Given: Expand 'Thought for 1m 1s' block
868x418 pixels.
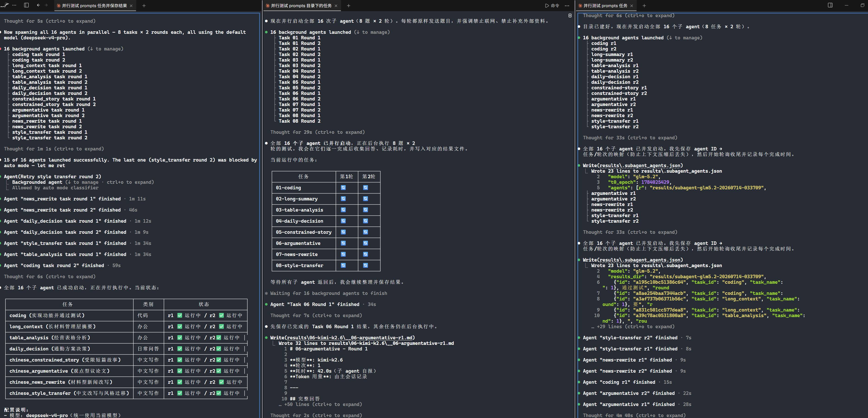Looking at the screenshot, I should [54, 149].
